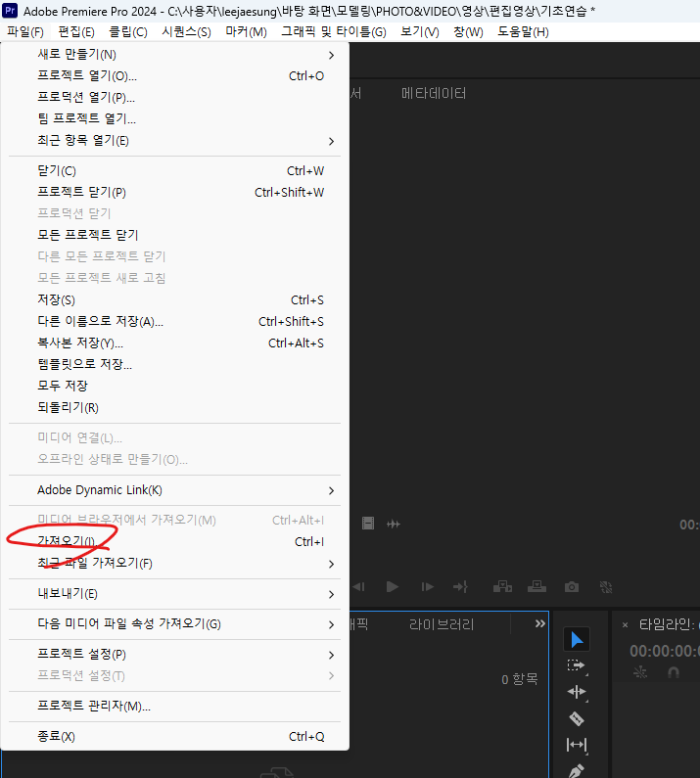Open the 마커(M) menu
The height and width of the screenshot is (778, 700).
pyautogui.click(x=247, y=32)
